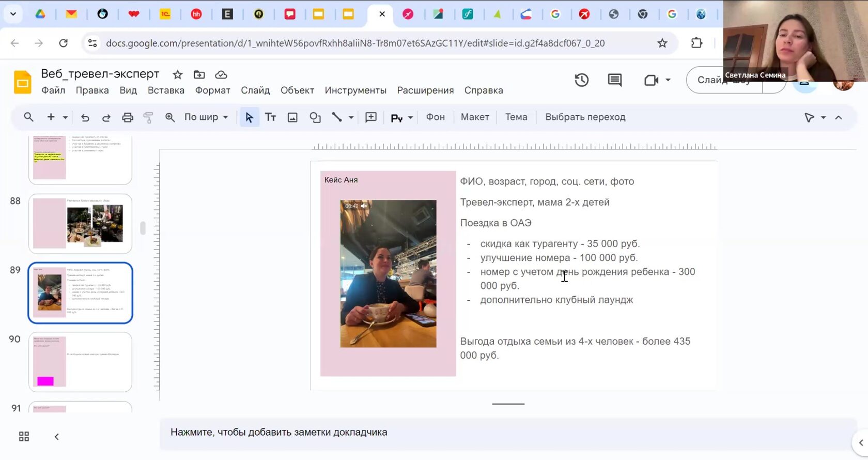Open the Формат menu
The image size is (868, 460).
(x=213, y=90)
